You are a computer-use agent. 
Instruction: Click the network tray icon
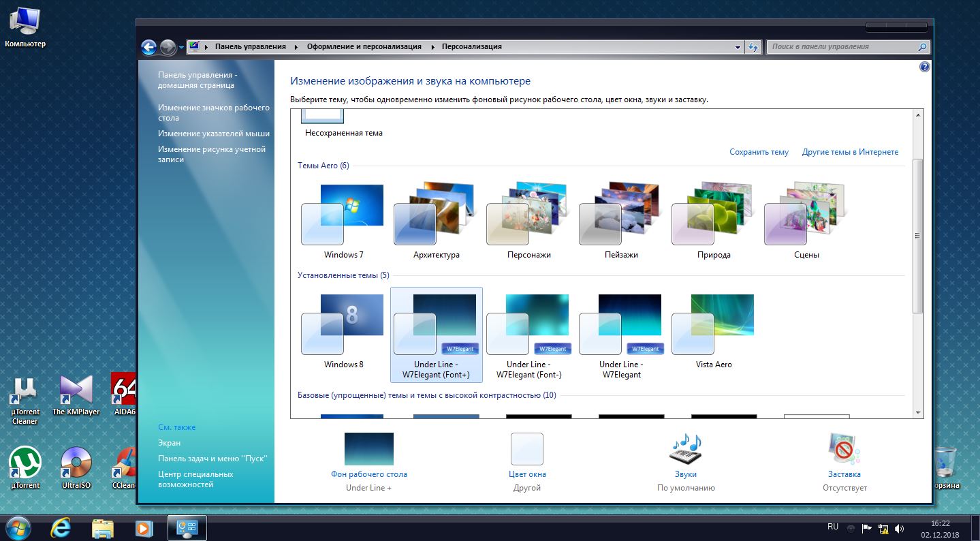click(x=883, y=528)
